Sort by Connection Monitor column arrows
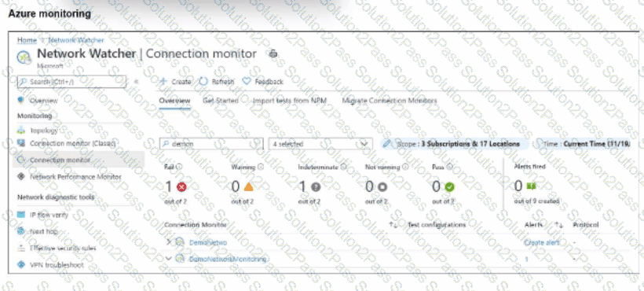Screen dimensions: 644x291 pyautogui.click(x=393, y=225)
